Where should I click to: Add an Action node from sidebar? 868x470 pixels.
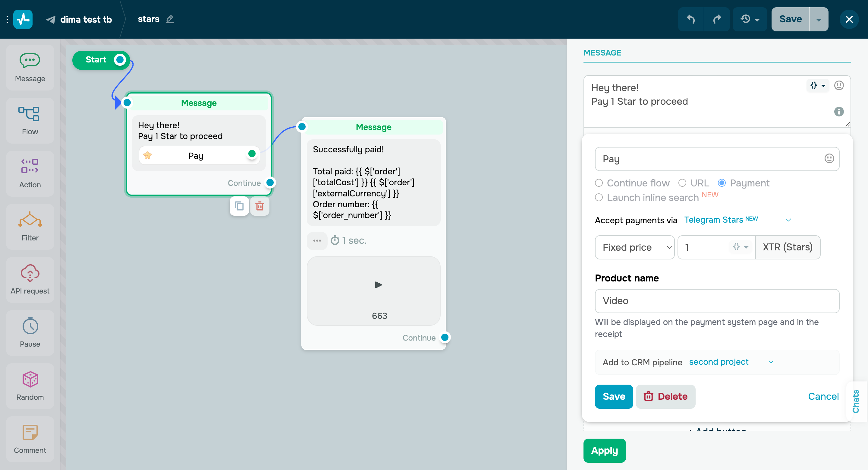(x=30, y=173)
